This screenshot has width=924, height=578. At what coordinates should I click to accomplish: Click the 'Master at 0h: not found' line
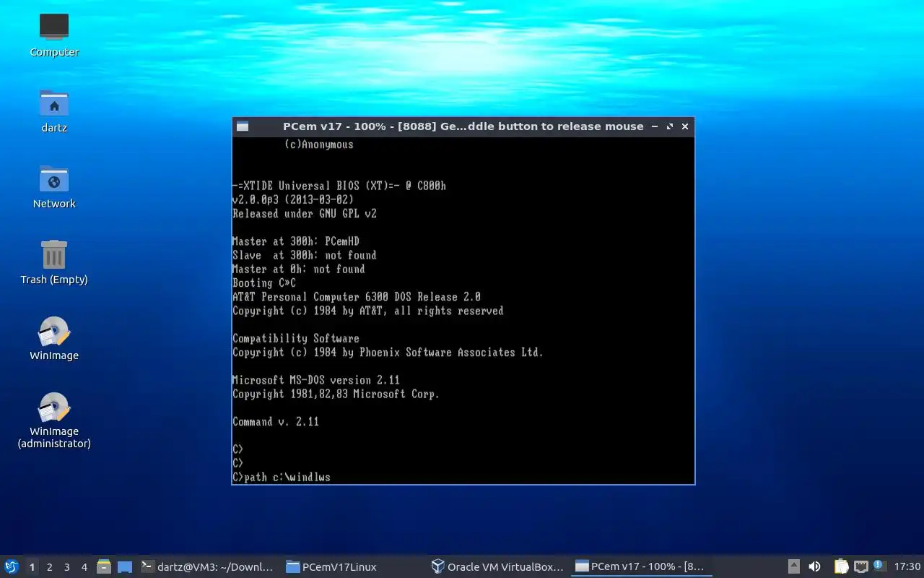(299, 269)
